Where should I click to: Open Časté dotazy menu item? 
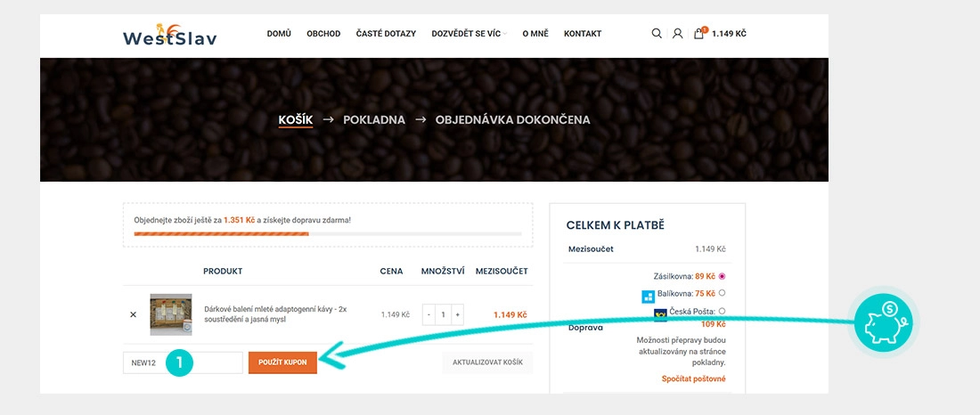point(386,34)
